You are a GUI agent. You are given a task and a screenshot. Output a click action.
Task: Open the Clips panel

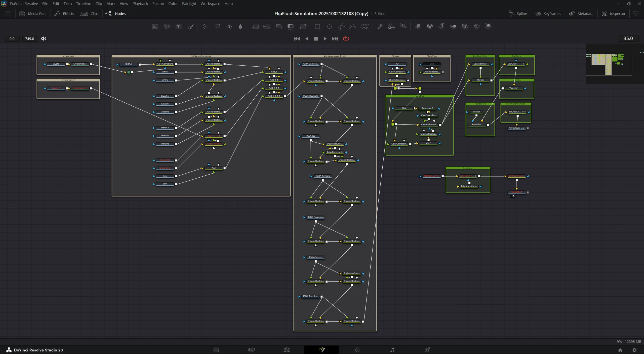89,14
